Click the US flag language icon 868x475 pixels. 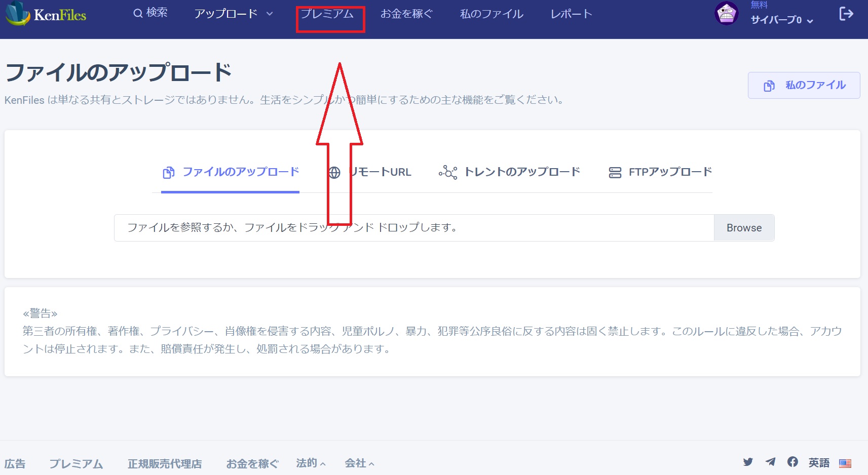(845, 462)
